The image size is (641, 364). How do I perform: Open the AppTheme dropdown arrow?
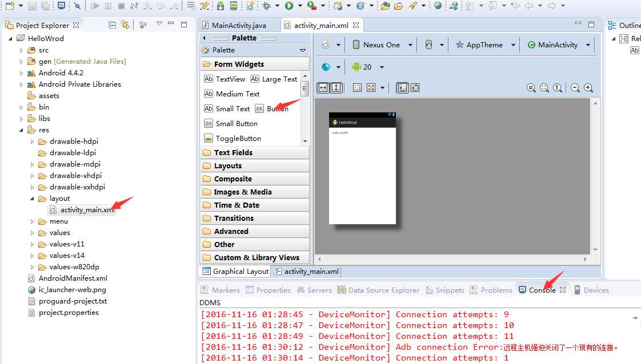pos(513,45)
